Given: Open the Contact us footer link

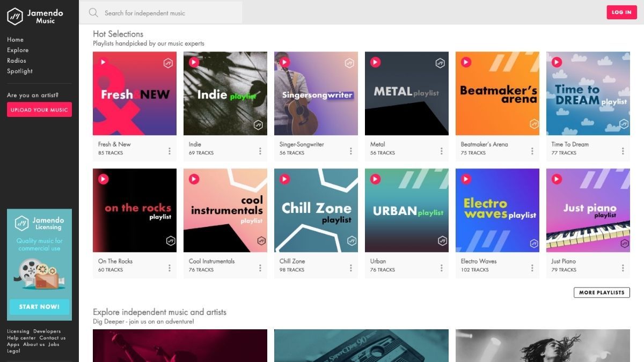Looking at the screenshot, I should 53,338.
